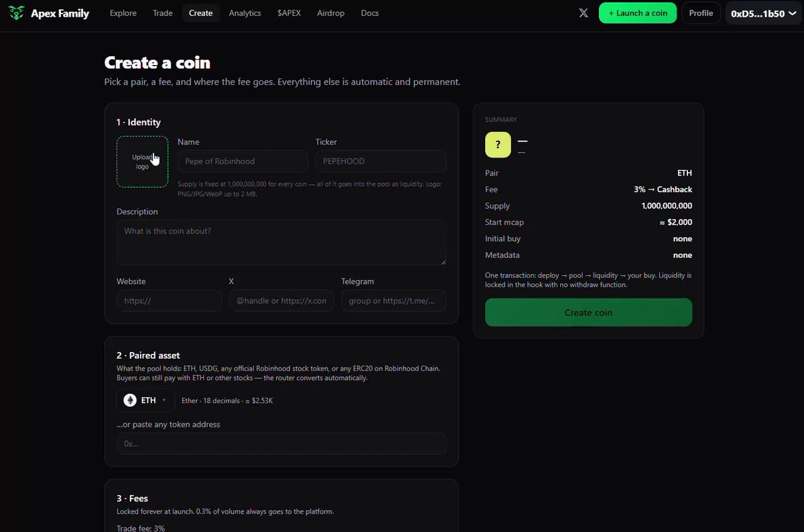This screenshot has width=804, height=532.
Task: Open the Profile button
Action: [701, 13]
